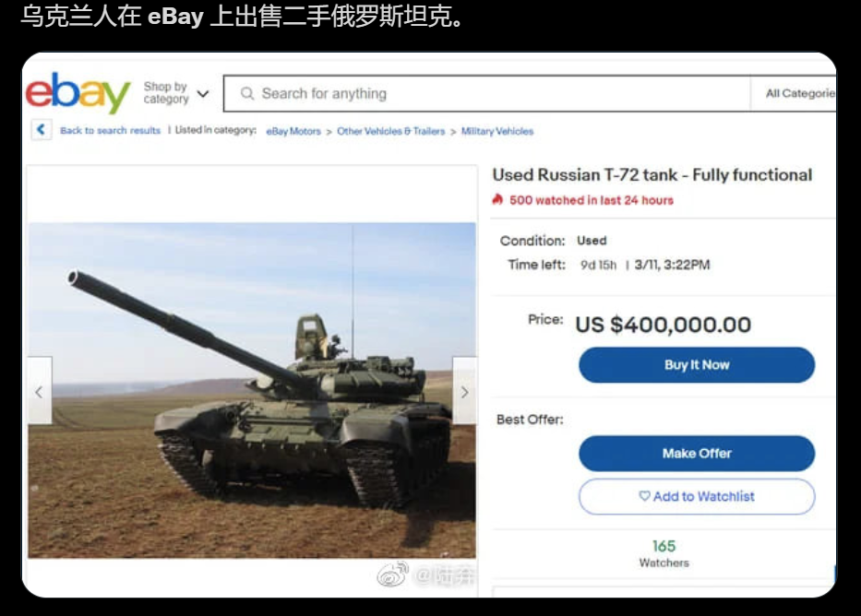Click the Buy It Now button
This screenshot has height=616, width=861.
[x=696, y=365]
